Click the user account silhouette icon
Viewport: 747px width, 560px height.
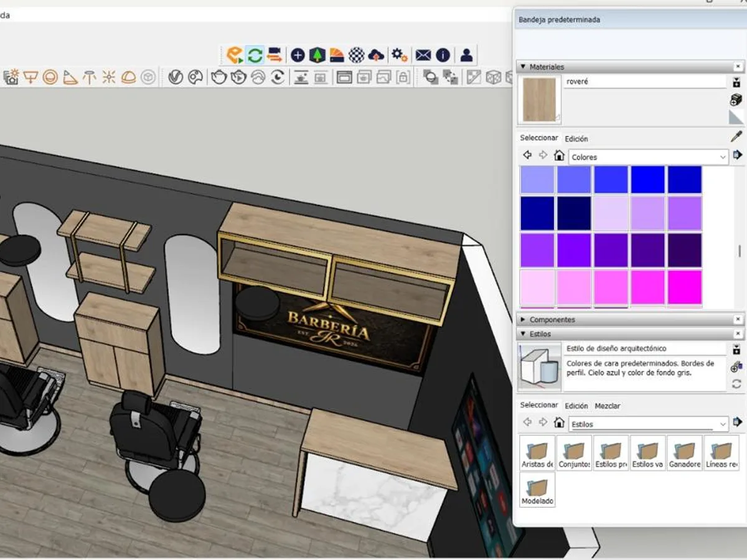pyautogui.click(x=466, y=55)
